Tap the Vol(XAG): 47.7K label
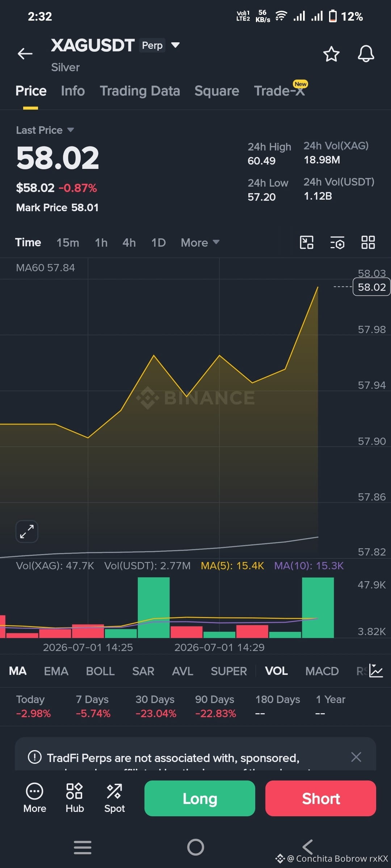 55,566
